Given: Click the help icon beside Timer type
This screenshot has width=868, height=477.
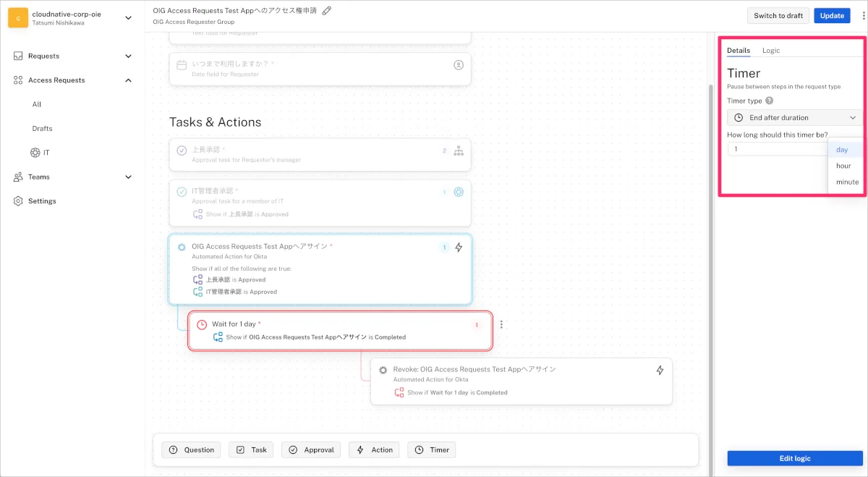Looking at the screenshot, I should point(769,101).
